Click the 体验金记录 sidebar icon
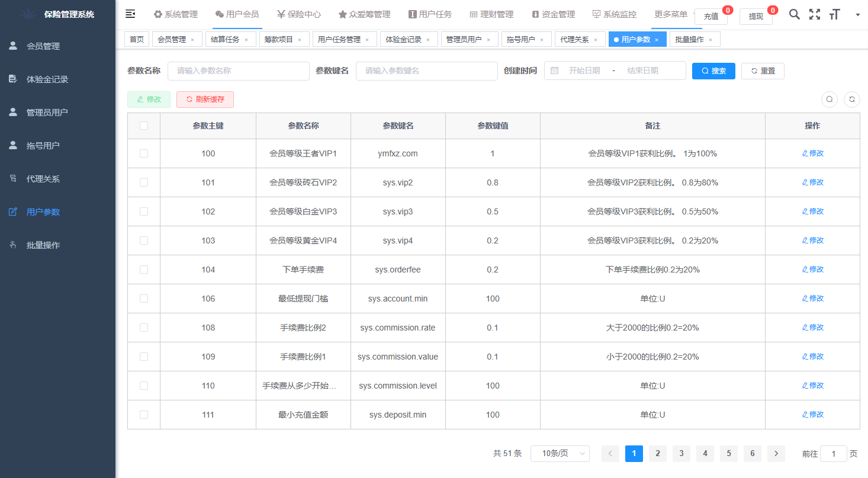 pyautogui.click(x=13, y=79)
